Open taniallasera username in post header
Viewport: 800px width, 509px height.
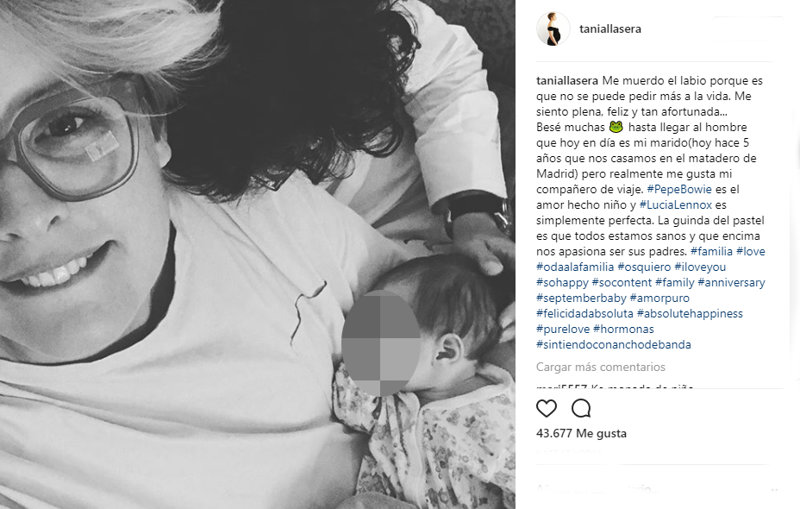tap(610, 29)
